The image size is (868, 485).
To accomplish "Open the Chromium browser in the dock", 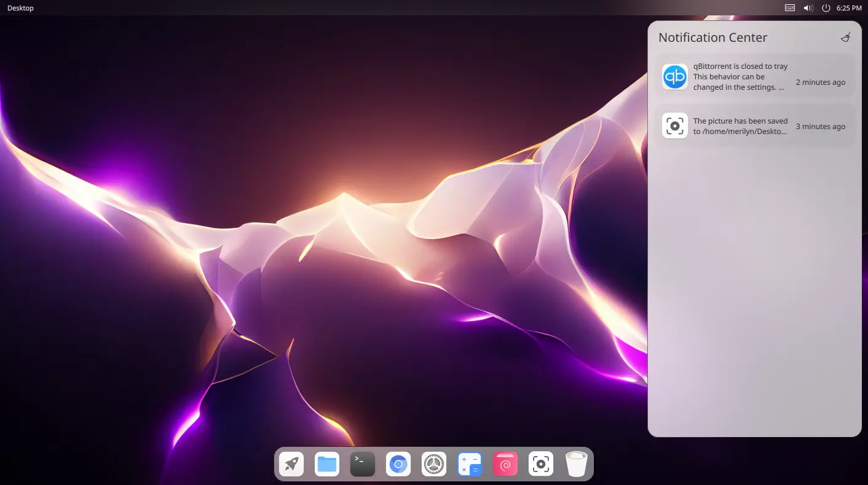I will coord(398,464).
